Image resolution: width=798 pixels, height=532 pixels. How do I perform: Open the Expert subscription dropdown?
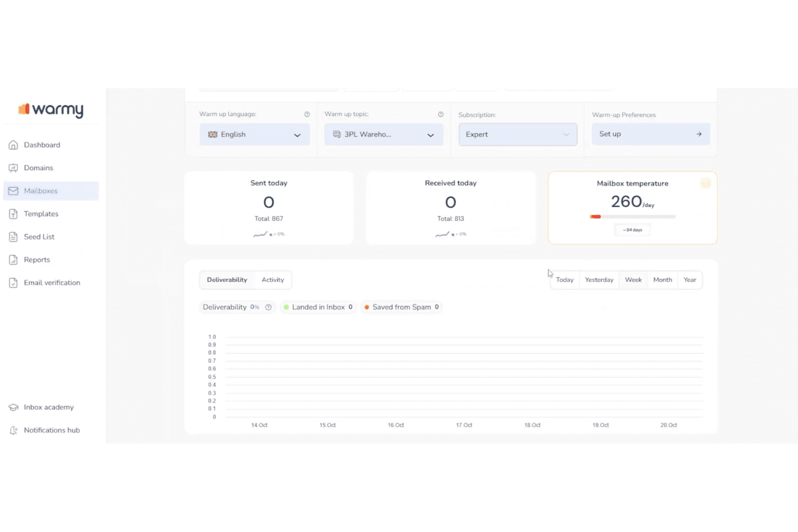coord(518,135)
